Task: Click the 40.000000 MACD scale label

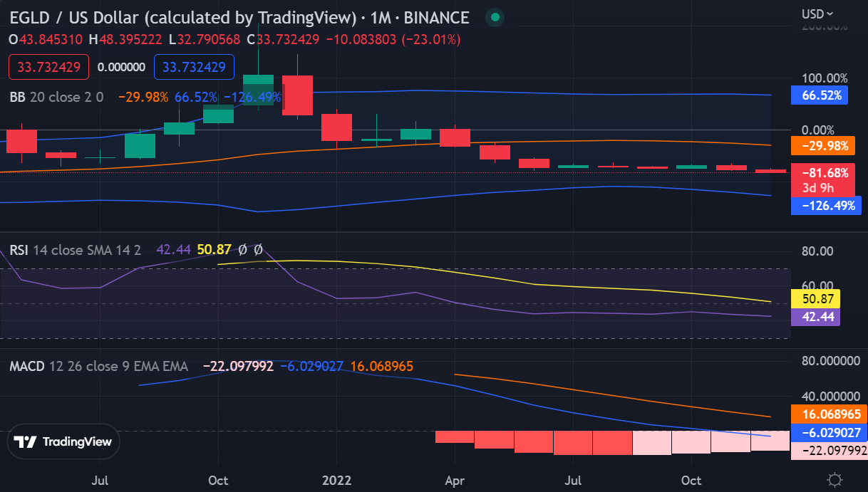Action: (830, 396)
